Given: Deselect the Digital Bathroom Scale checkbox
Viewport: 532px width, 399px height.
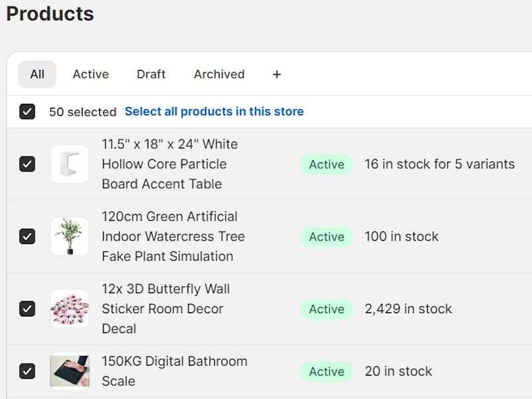Looking at the screenshot, I should point(27,371).
